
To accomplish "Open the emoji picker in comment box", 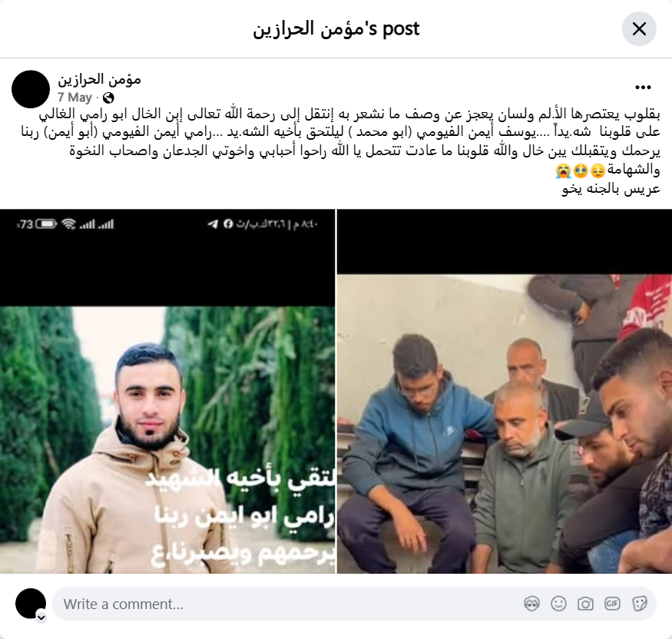I will pos(558,604).
